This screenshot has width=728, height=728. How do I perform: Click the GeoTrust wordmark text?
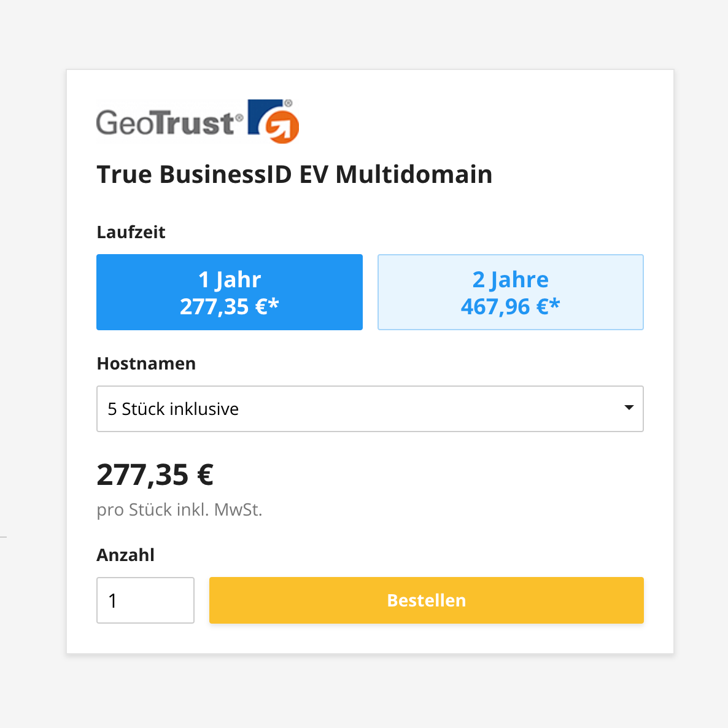click(x=166, y=123)
